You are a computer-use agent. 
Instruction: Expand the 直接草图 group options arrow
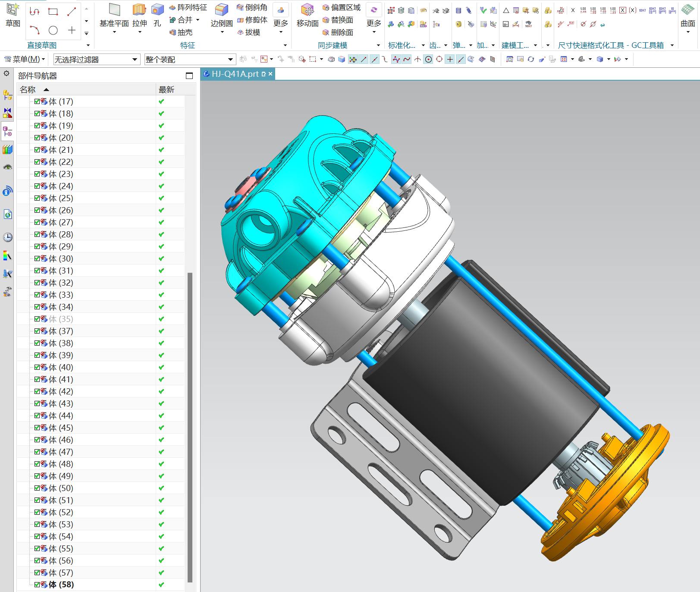[88, 45]
